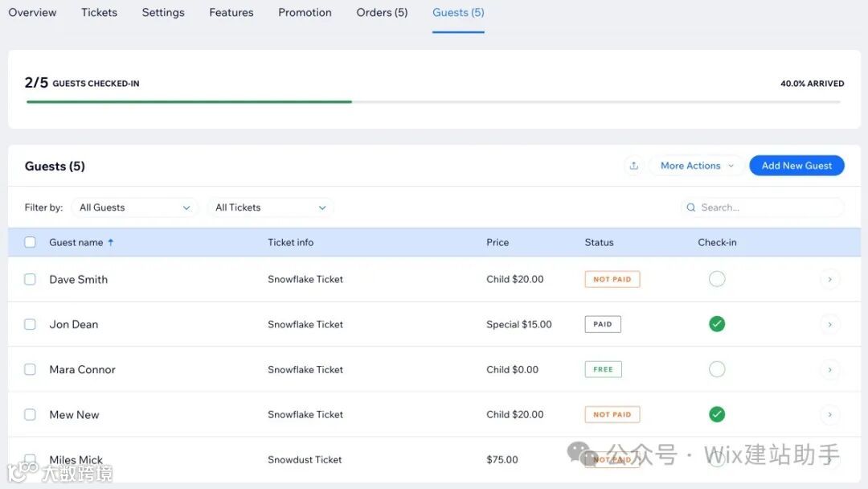This screenshot has width=868, height=489.
Task: Click the search magnifier icon
Action: click(x=690, y=208)
